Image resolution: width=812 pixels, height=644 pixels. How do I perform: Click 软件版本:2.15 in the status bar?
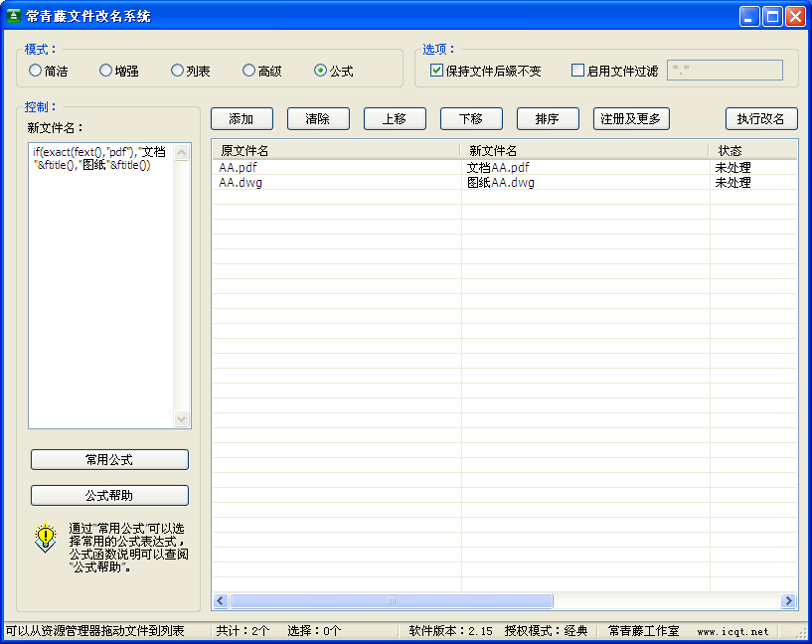pyautogui.click(x=451, y=631)
